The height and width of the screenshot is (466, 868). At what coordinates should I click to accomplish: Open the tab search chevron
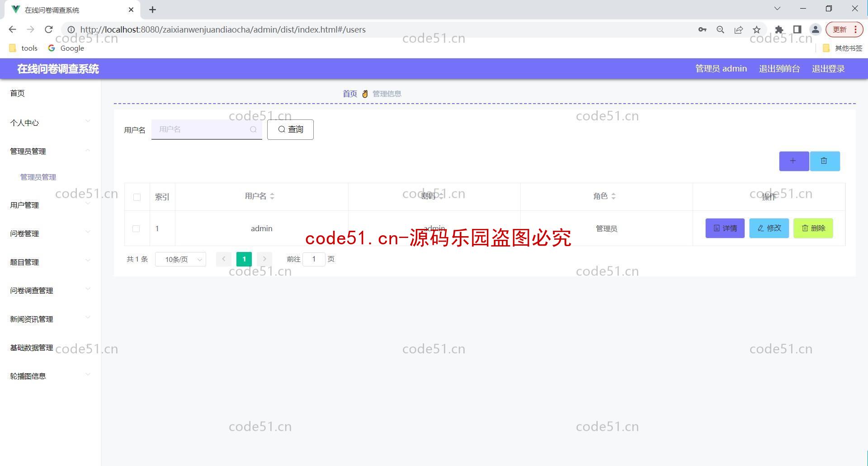click(777, 9)
